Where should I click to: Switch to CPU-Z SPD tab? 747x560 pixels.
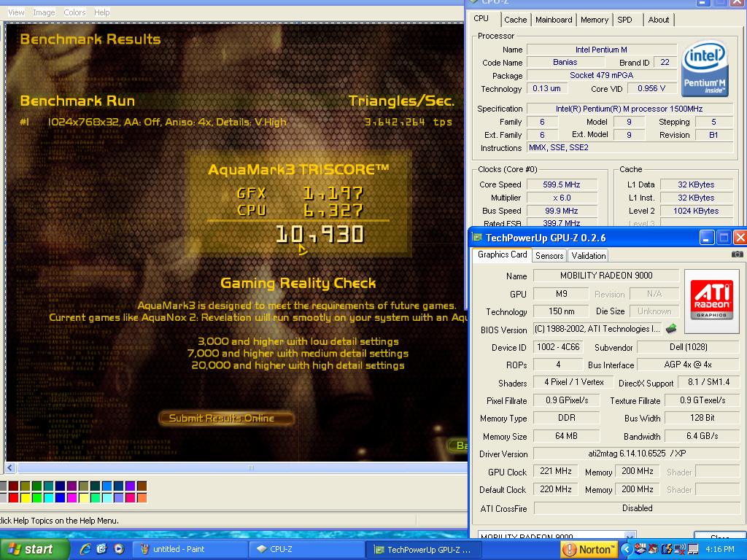(x=624, y=20)
